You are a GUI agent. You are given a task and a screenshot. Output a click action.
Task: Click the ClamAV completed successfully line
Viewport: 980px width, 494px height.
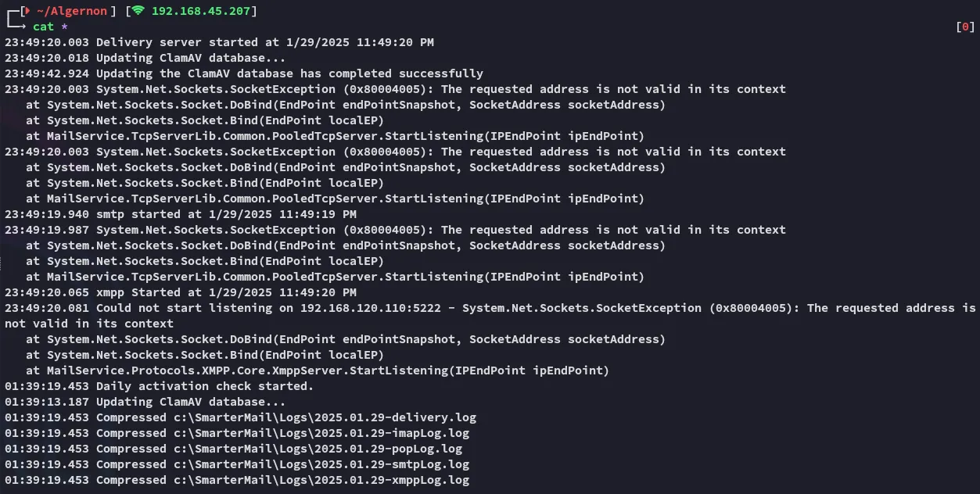click(x=244, y=73)
